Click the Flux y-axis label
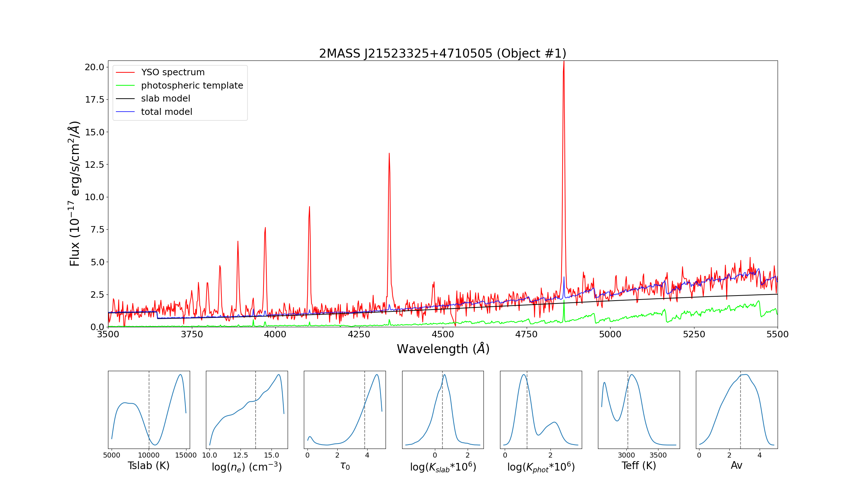 75,194
